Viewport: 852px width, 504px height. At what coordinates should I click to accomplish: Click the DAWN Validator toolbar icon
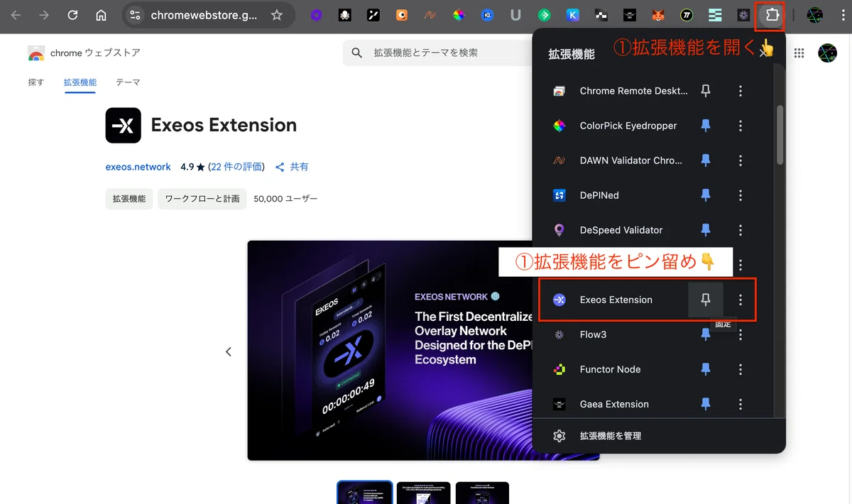pyautogui.click(x=430, y=15)
